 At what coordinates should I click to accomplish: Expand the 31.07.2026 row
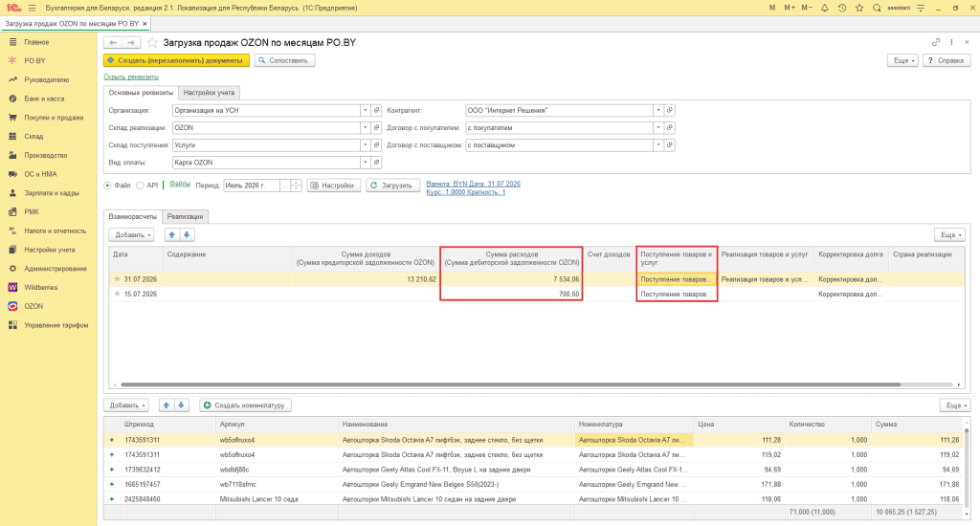117,279
